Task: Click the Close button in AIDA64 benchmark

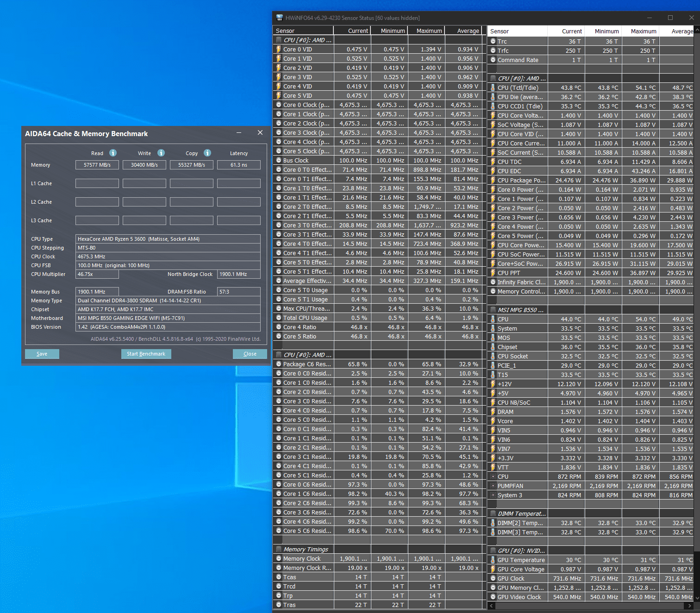Action: [x=250, y=354]
